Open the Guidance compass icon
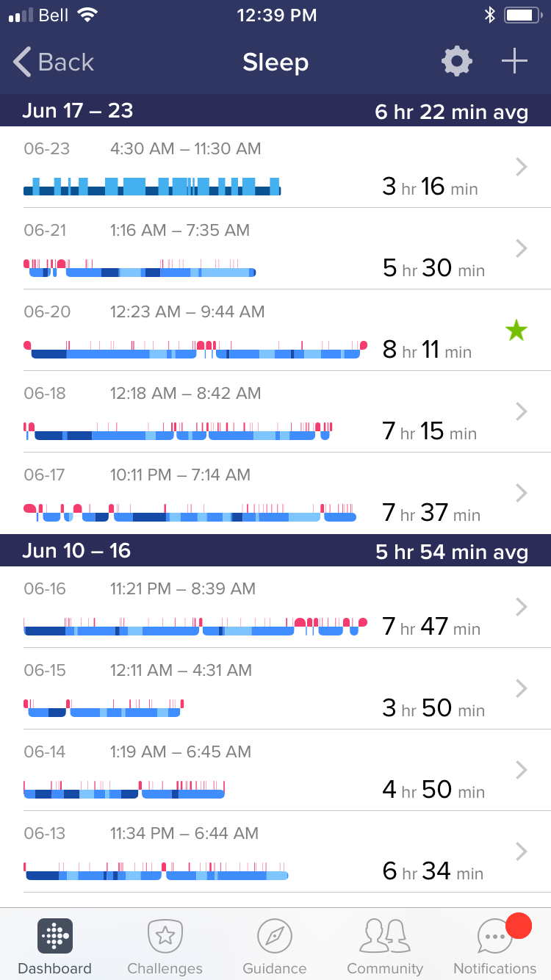 (x=275, y=936)
